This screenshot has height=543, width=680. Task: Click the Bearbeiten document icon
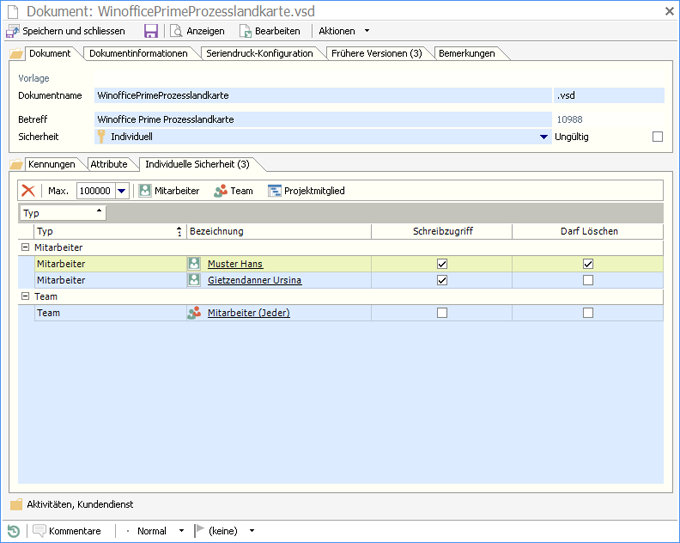coord(245,31)
